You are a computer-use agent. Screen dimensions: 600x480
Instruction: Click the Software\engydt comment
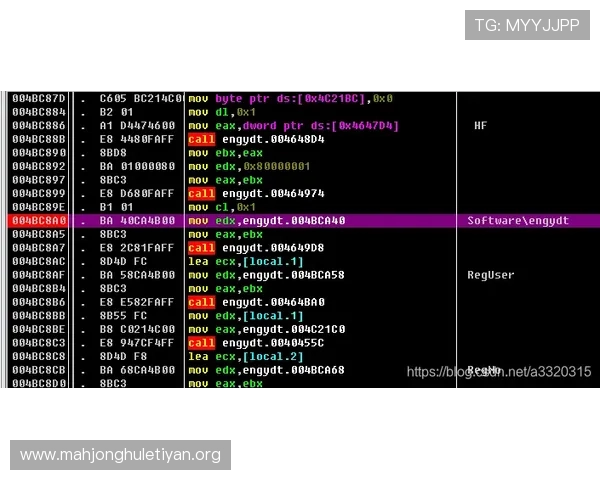click(x=518, y=220)
